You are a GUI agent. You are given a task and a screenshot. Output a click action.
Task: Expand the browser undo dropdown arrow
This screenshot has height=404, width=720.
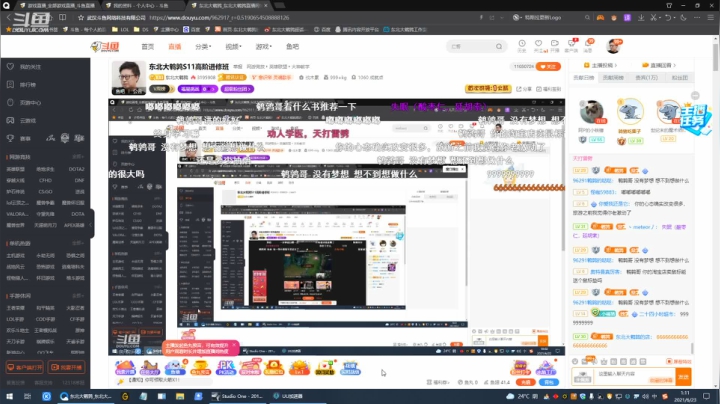click(675, 17)
